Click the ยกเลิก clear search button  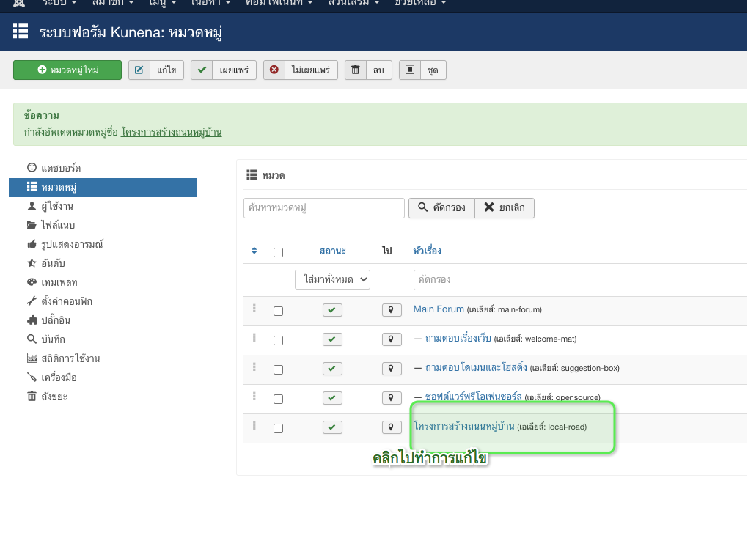(x=505, y=208)
